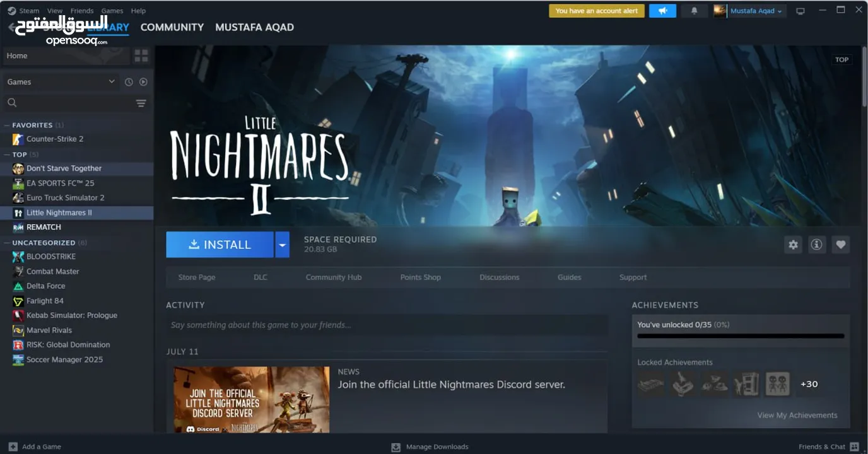Click the activity status input field

(x=387, y=325)
